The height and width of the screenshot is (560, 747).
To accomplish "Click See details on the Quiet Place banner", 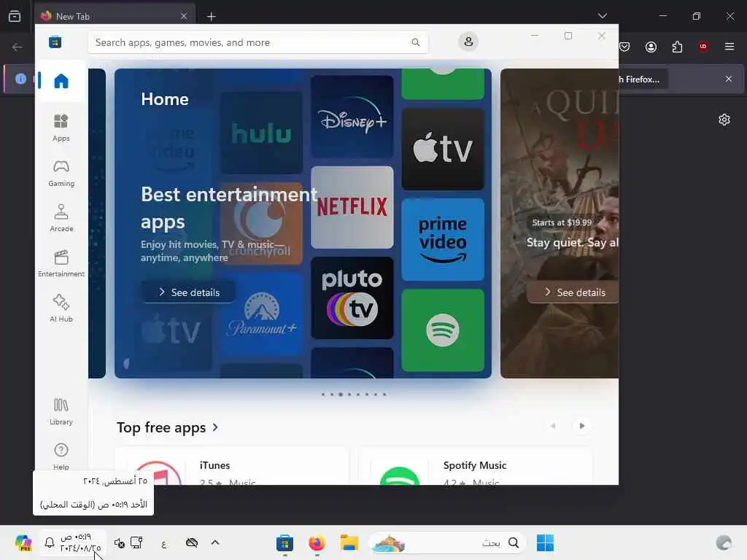I will tap(573, 292).
